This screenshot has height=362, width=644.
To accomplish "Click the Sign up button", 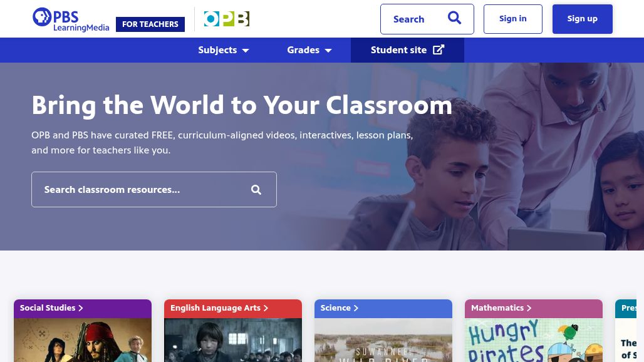I will click(583, 19).
